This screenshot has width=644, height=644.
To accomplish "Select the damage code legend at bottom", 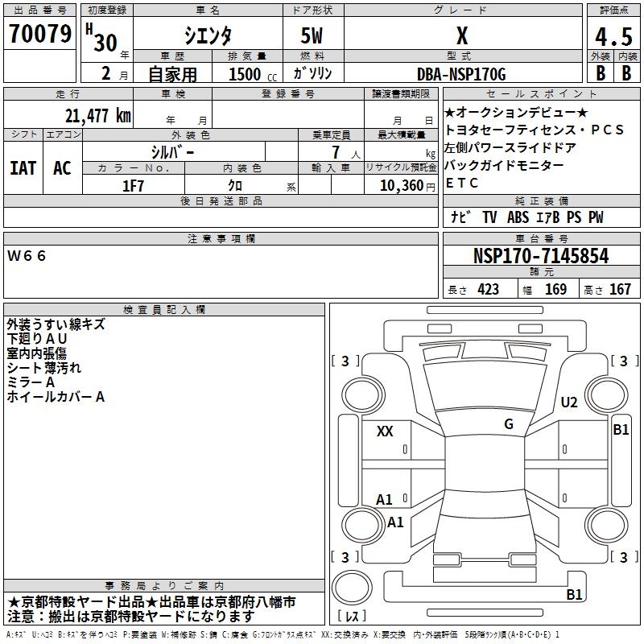I will pyautogui.click(x=283, y=635).
